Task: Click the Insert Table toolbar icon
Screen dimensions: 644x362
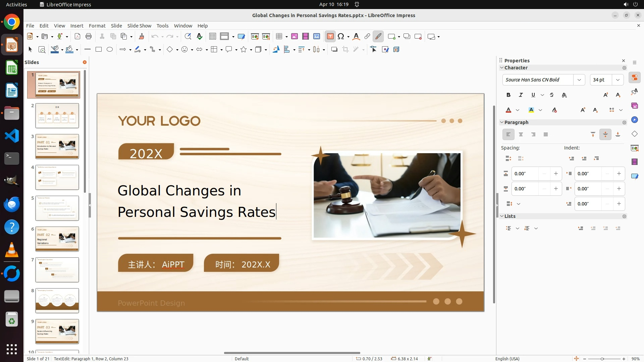Action: [279, 37]
